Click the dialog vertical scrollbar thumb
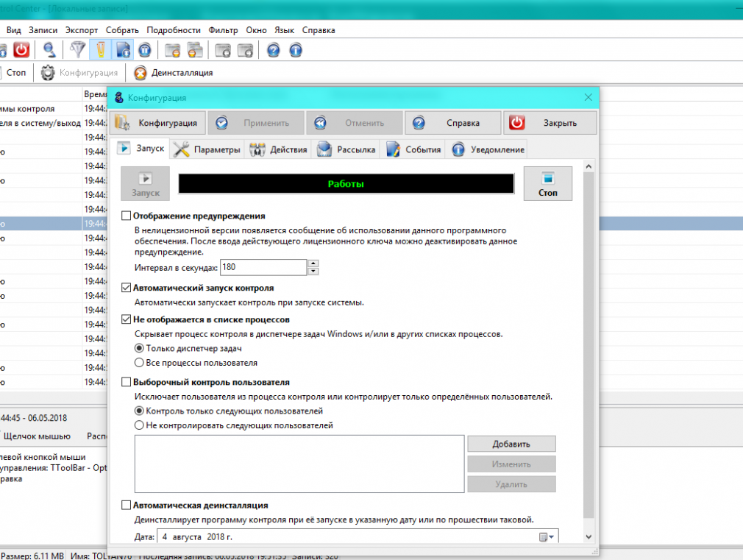This screenshot has height=560, width=743. point(589,345)
